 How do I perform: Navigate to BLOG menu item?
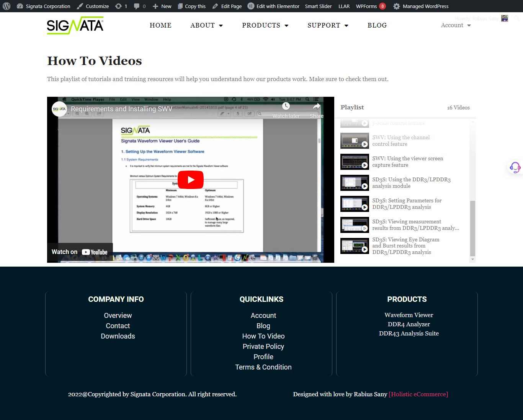[377, 25]
